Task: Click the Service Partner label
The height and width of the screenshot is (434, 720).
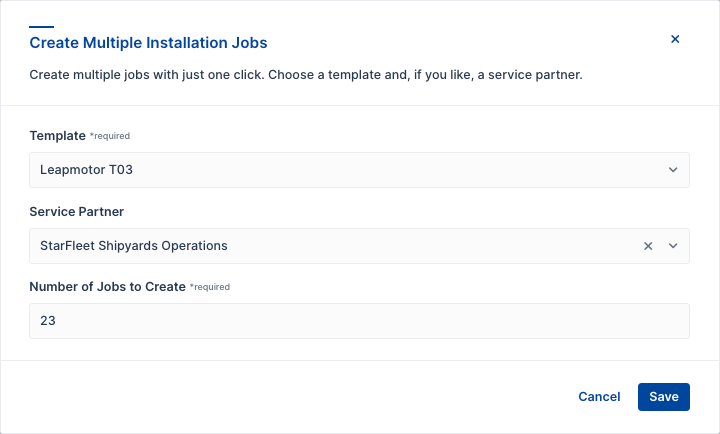Action: coord(79,211)
